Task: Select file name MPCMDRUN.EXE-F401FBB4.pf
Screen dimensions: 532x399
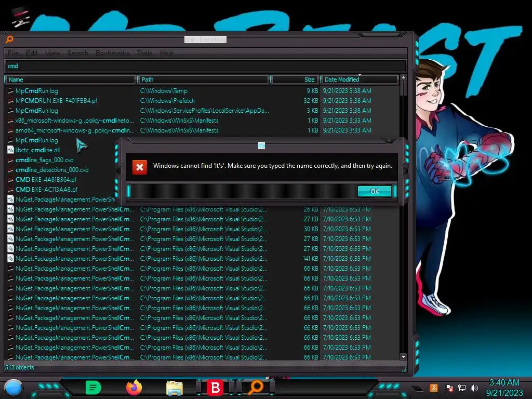Action: click(x=56, y=101)
